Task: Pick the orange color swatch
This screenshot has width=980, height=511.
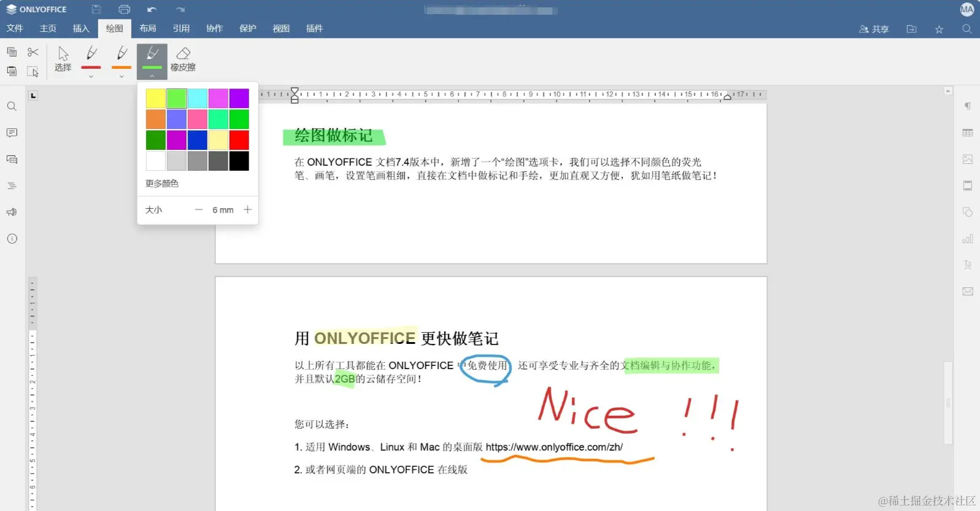Action: point(155,119)
